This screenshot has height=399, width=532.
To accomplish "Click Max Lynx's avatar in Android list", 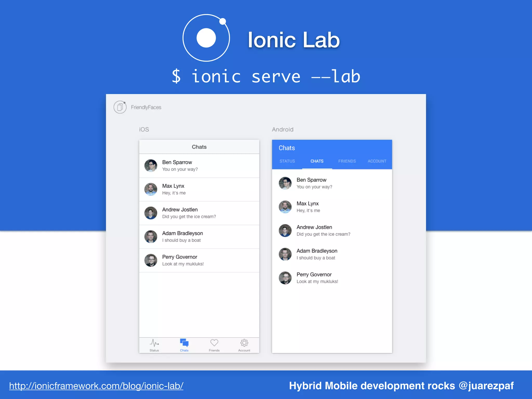I will [x=285, y=207].
